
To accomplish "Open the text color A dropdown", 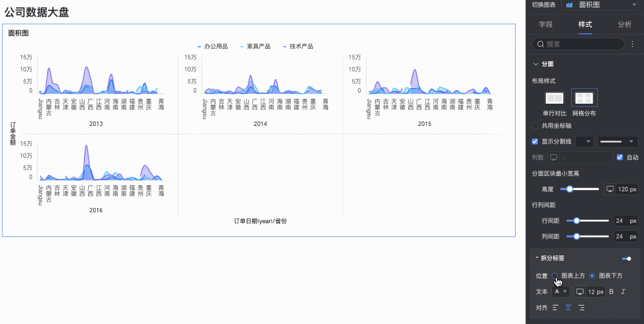I will tap(561, 291).
